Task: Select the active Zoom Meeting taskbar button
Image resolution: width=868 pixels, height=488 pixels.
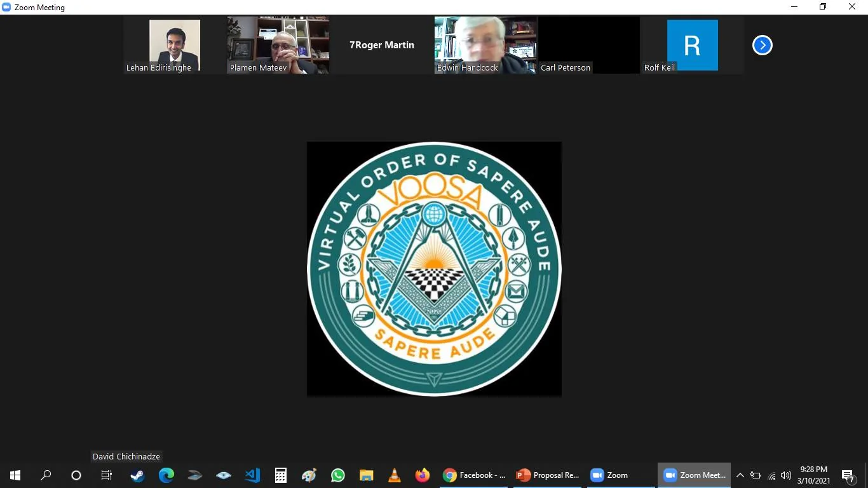Action: click(694, 475)
